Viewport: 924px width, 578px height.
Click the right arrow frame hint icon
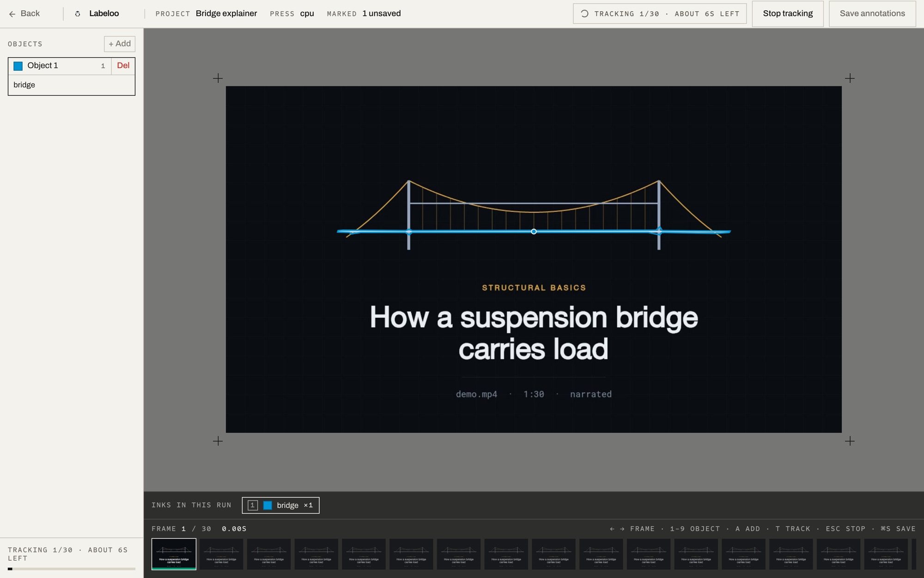(622, 529)
